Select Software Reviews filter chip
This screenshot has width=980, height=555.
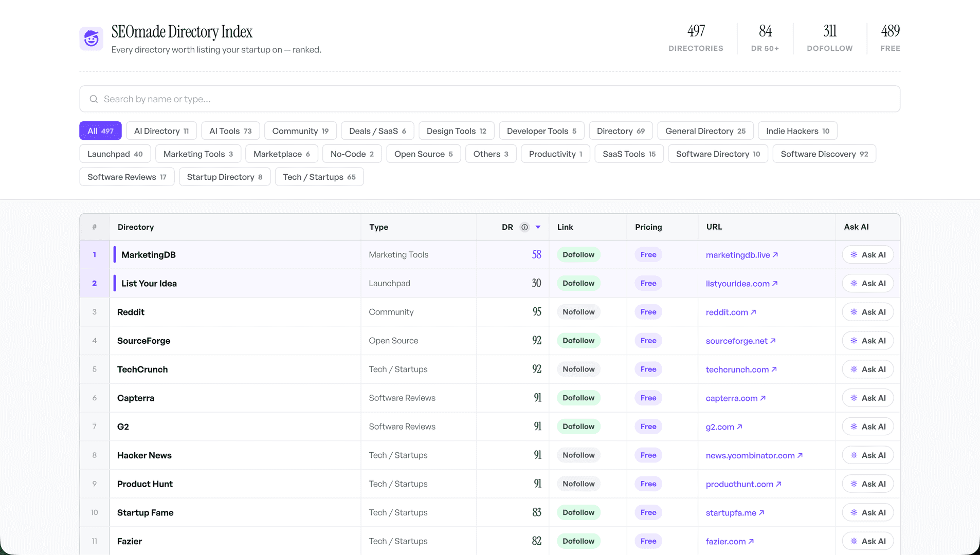point(127,177)
